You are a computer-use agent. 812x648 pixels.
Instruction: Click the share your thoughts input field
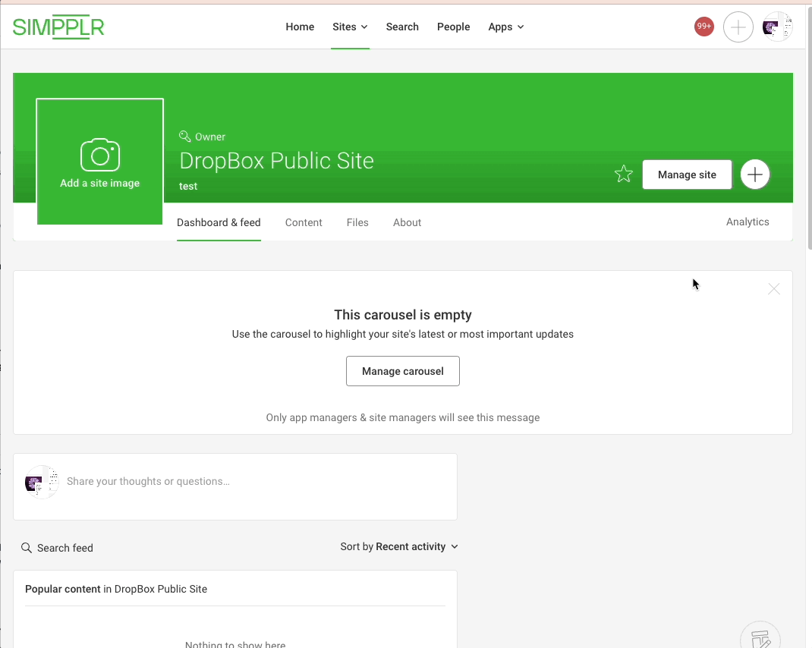coord(228,481)
